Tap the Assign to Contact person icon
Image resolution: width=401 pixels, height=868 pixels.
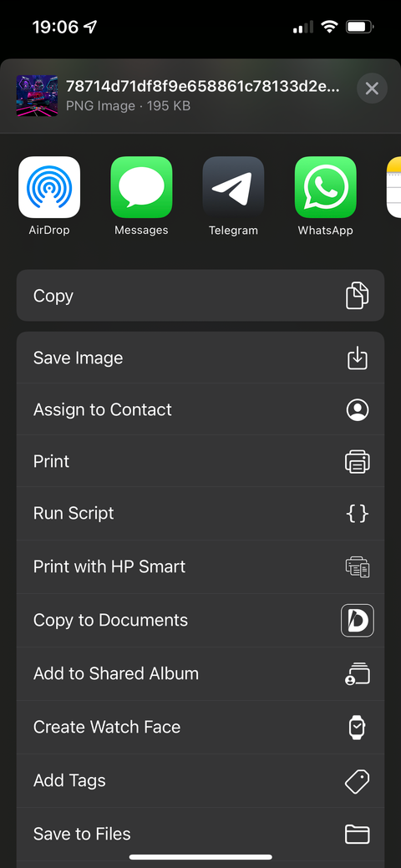point(358,409)
